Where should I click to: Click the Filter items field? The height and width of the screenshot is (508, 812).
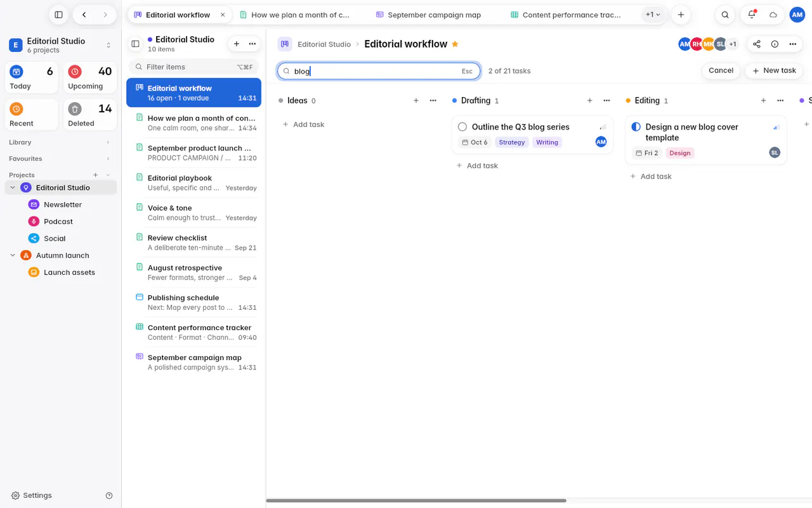193,67
